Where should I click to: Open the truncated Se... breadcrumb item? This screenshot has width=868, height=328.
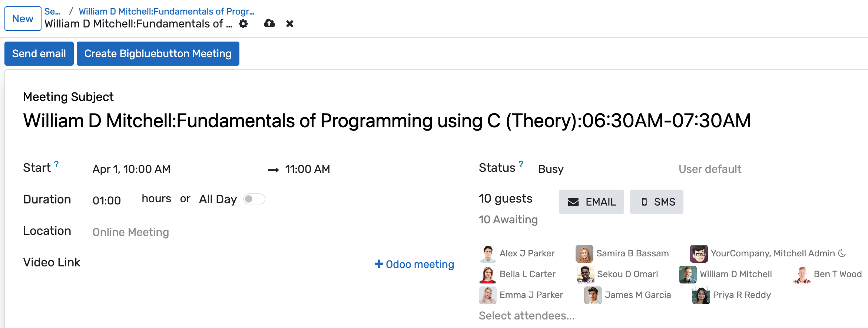(x=52, y=12)
